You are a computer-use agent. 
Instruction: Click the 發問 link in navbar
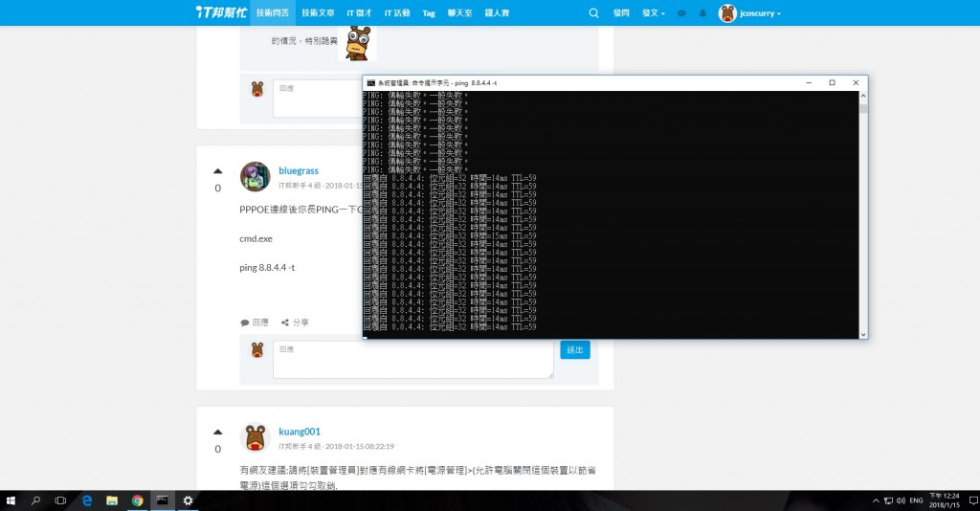[621, 12]
